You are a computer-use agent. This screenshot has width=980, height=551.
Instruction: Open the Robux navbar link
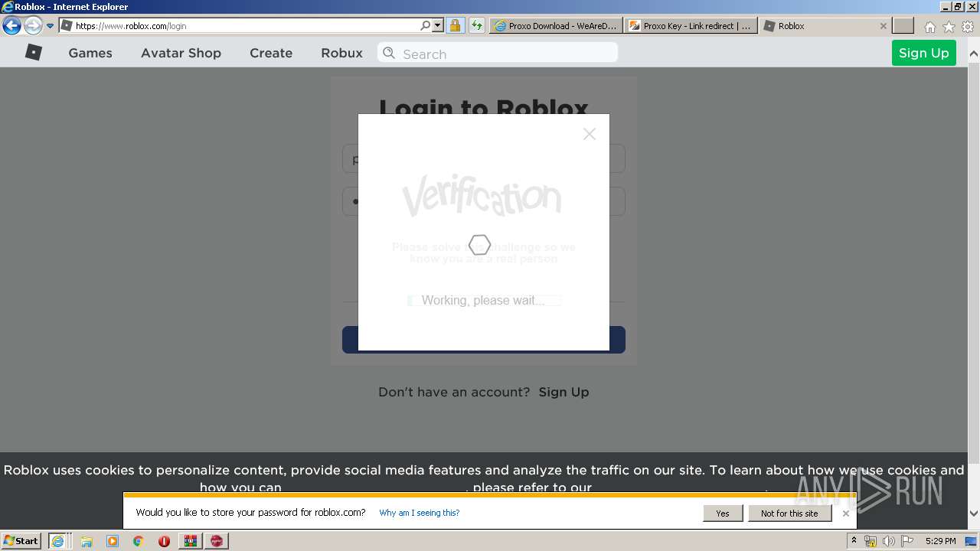[x=341, y=53]
